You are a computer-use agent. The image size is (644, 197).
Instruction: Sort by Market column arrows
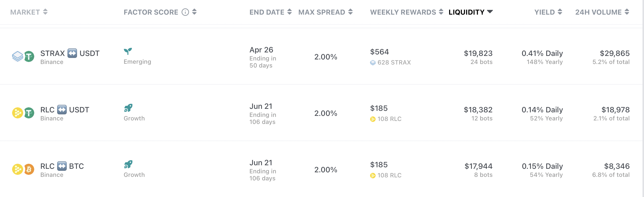(45, 12)
